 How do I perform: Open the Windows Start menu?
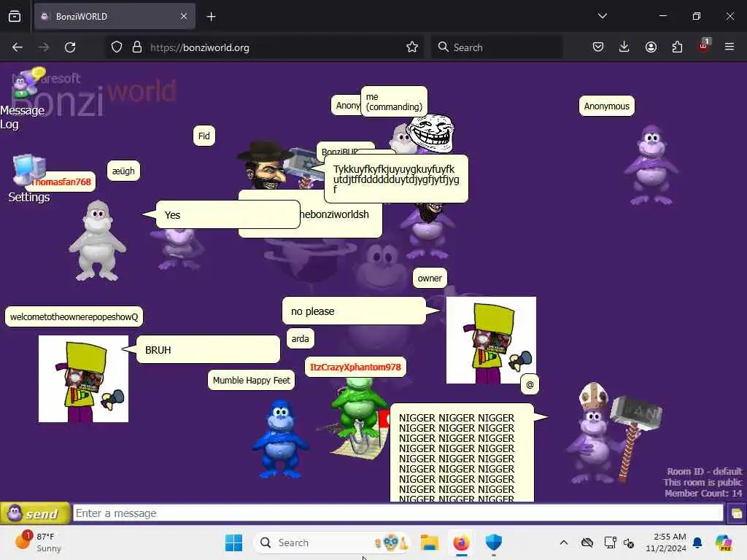pyautogui.click(x=234, y=542)
